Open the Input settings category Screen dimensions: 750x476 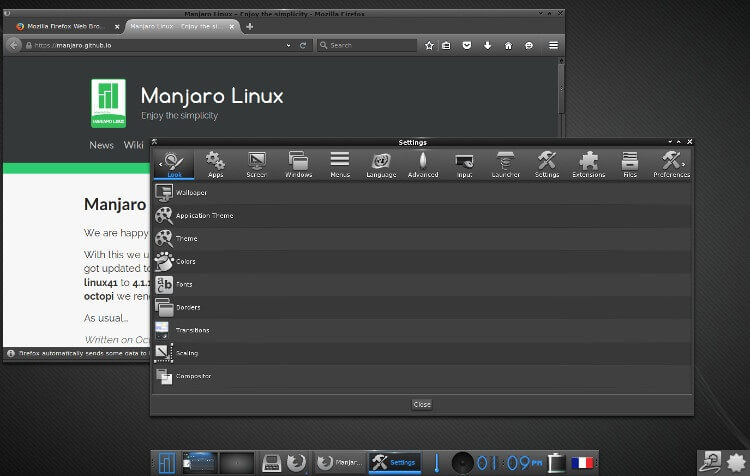click(464, 164)
